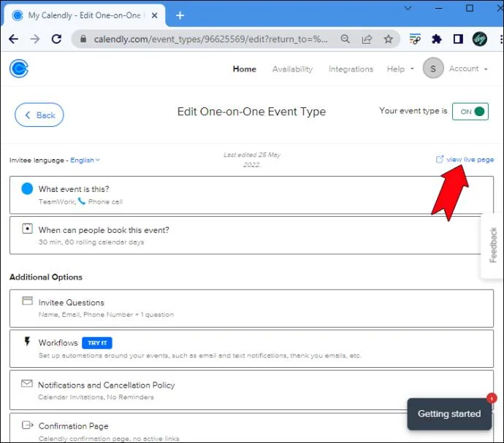Click the blue circle event color dot
Viewport: 504px width, 443px height.
(x=27, y=188)
